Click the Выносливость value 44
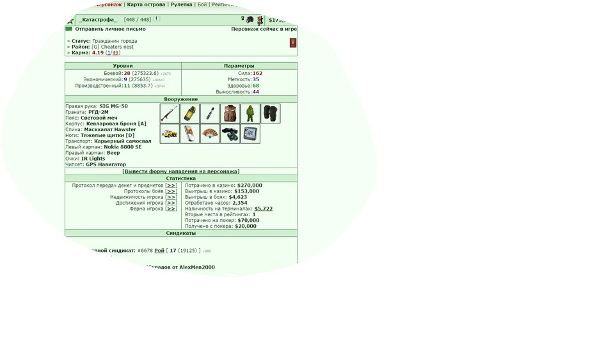 [x=256, y=92]
